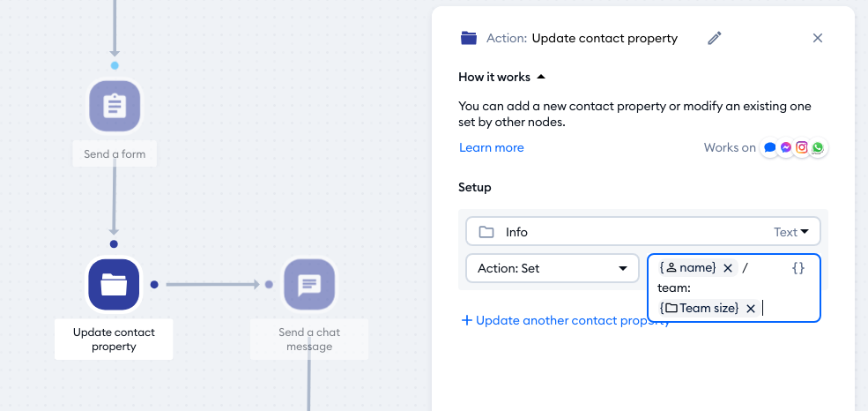Screen dimensions: 868x411
Task: Click Update another contact property
Action: pos(564,320)
